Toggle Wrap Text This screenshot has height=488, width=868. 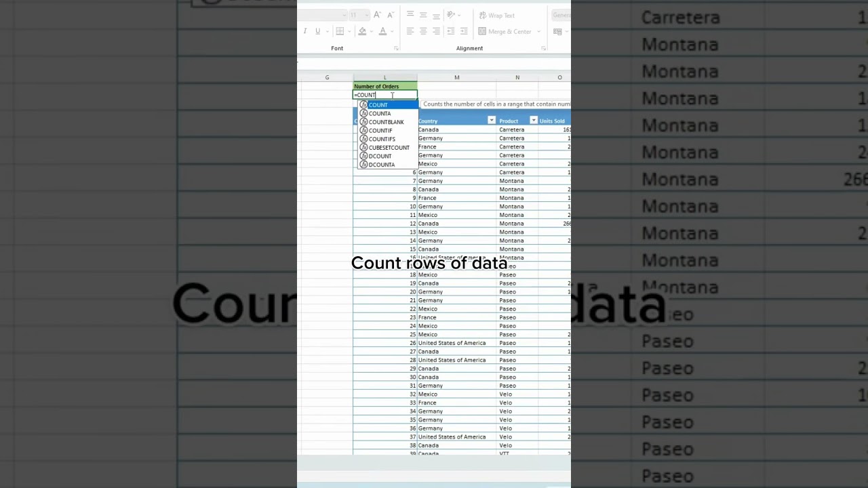tap(497, 15)
